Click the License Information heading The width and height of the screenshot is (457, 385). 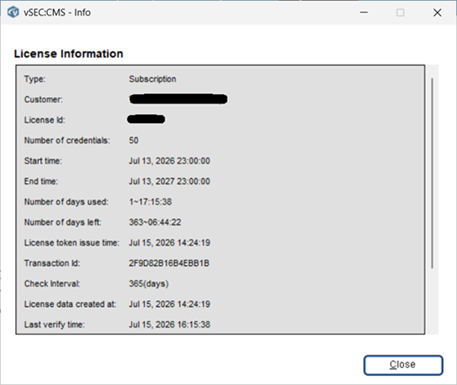point(69,54)
